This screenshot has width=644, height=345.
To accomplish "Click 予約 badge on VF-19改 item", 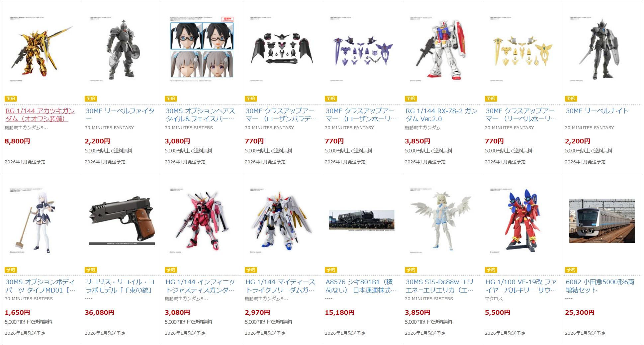I will point(491,270).
